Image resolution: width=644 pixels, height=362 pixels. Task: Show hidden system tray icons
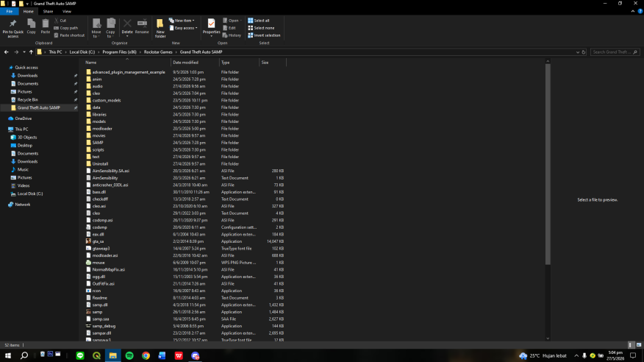point(576,355)
